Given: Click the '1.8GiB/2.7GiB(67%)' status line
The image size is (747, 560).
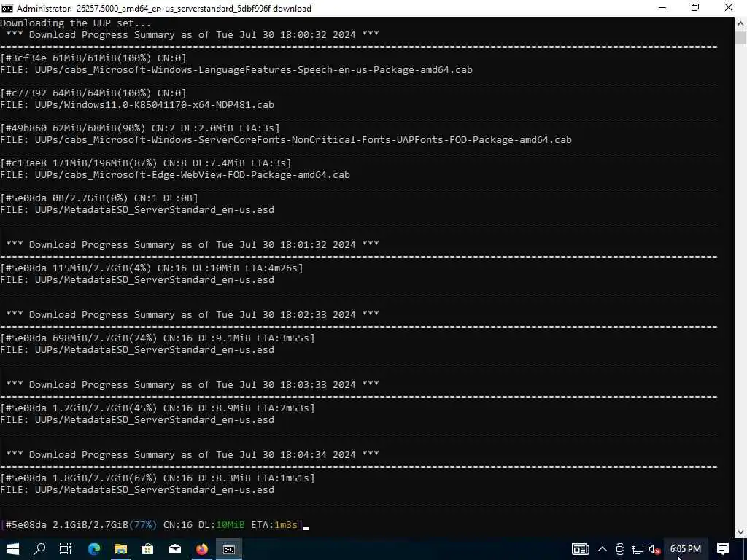Looking at the screenshot, I should 158,478.
